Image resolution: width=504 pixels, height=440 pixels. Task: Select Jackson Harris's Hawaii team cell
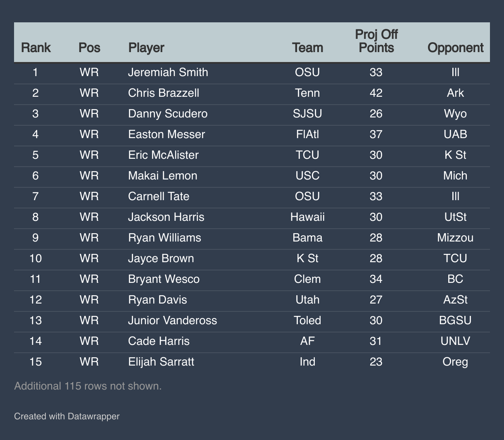click(307, 217)
